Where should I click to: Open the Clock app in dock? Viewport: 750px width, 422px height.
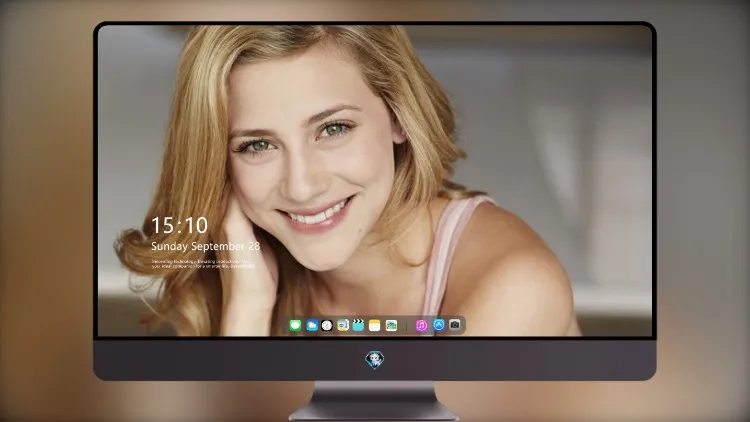327,325
